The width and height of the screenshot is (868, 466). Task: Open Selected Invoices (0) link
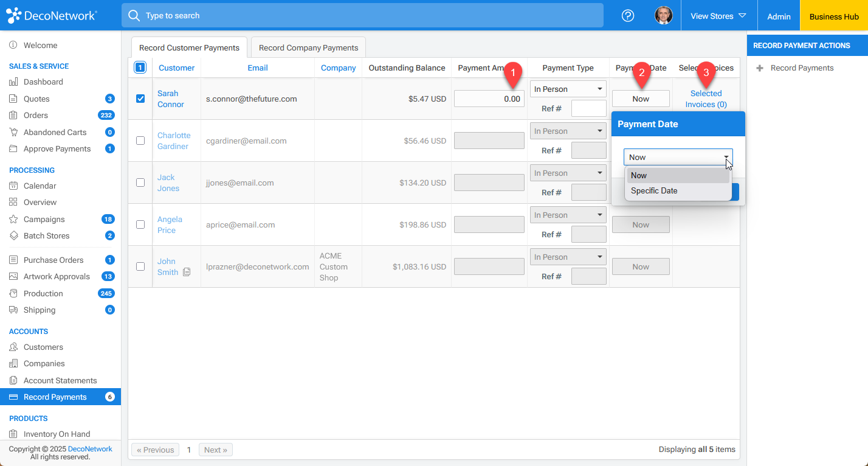[x=706, y=99]
